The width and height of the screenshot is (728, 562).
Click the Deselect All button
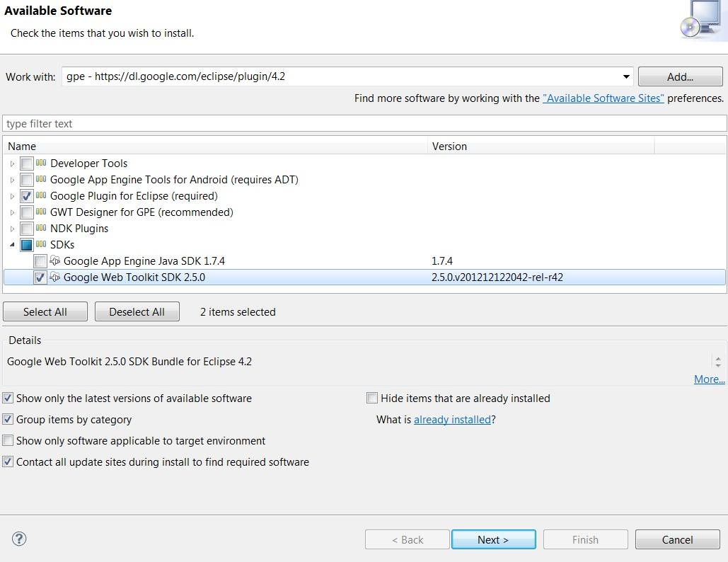point(137,311)
